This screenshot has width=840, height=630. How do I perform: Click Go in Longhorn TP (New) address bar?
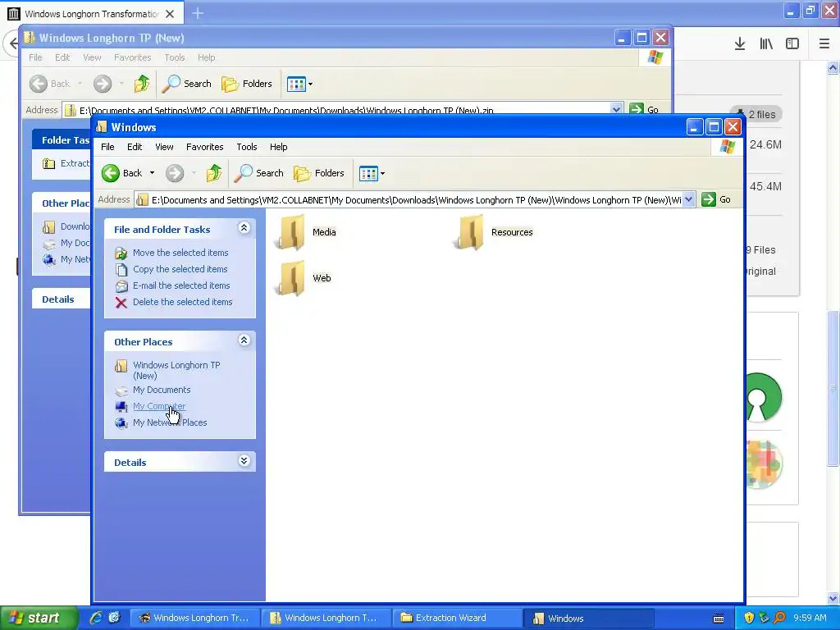coord(644,109)
